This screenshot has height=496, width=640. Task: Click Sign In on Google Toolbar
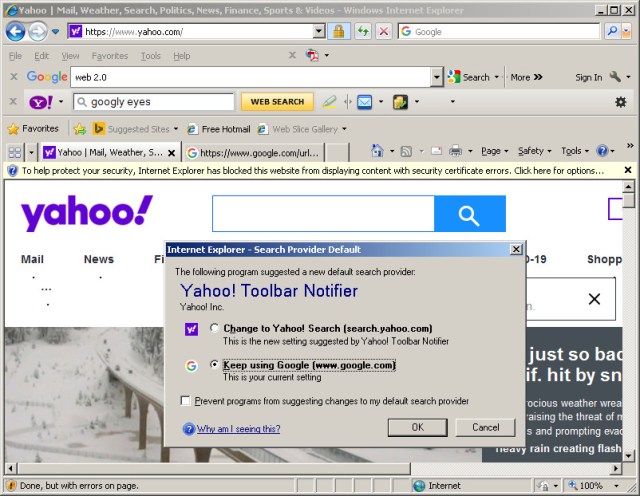589,77
